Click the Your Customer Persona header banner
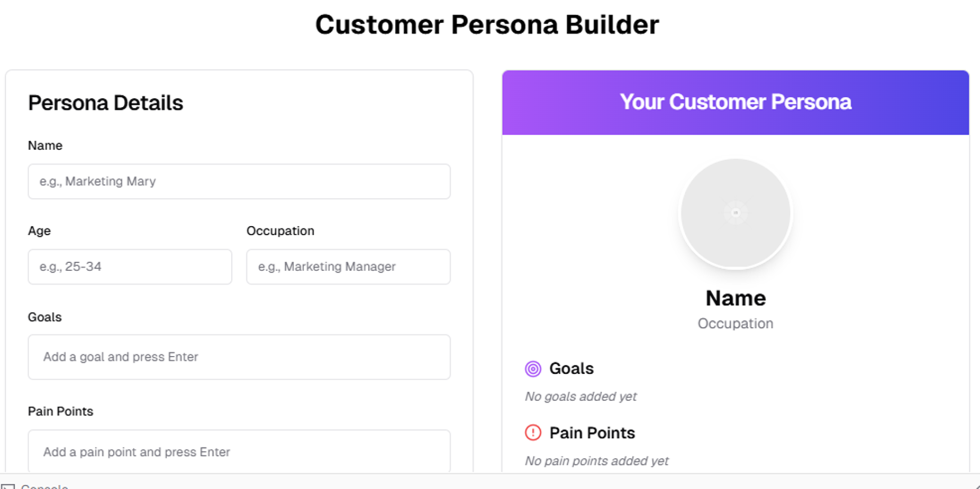This screenshot has width=980, height=489. tap(736, 103)
